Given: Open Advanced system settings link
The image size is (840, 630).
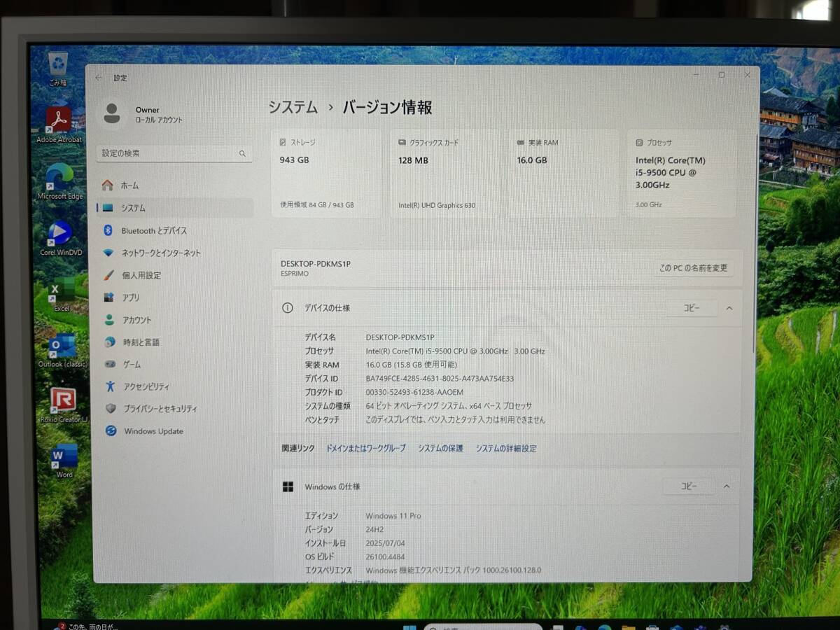Looking at the screenshot, I should pos(506,449).
